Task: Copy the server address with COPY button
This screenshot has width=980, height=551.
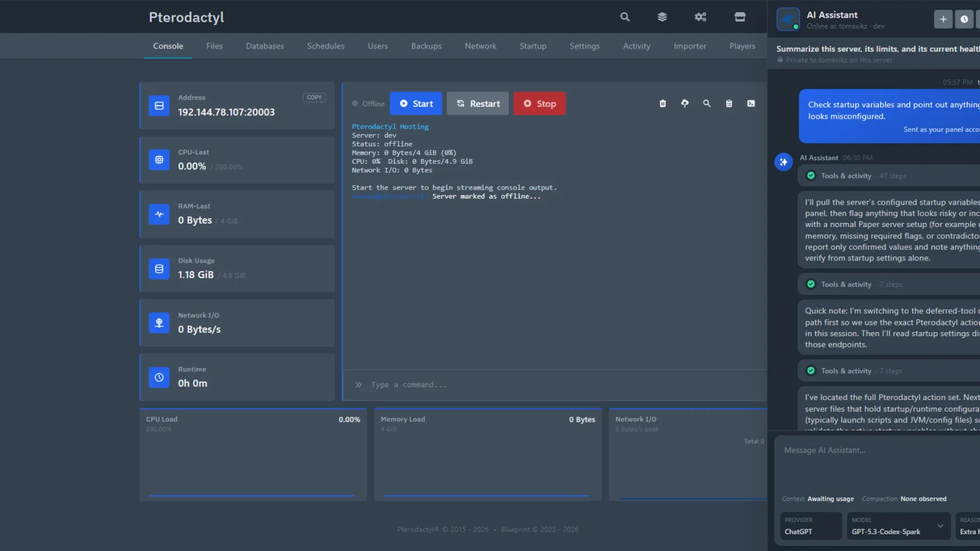Action: [x=314, y=97]
